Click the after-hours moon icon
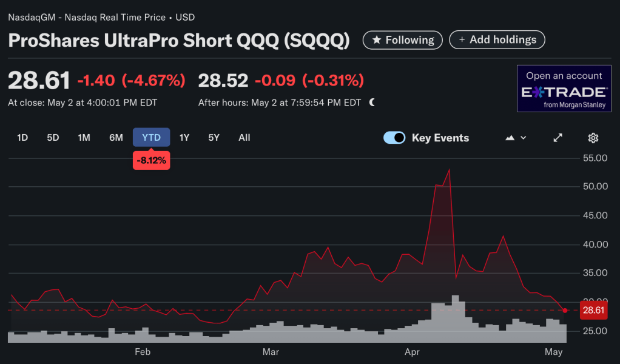 (x=372, y=103)
